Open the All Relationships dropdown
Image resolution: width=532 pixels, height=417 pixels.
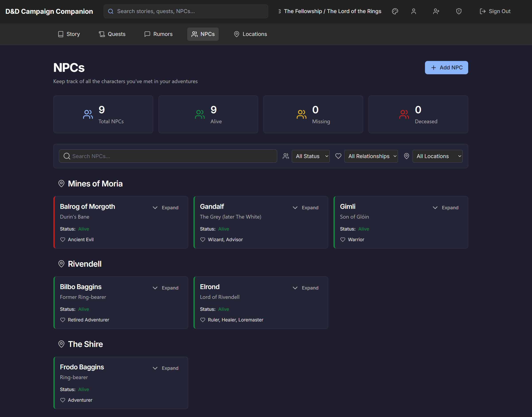(x=371, y=156)
